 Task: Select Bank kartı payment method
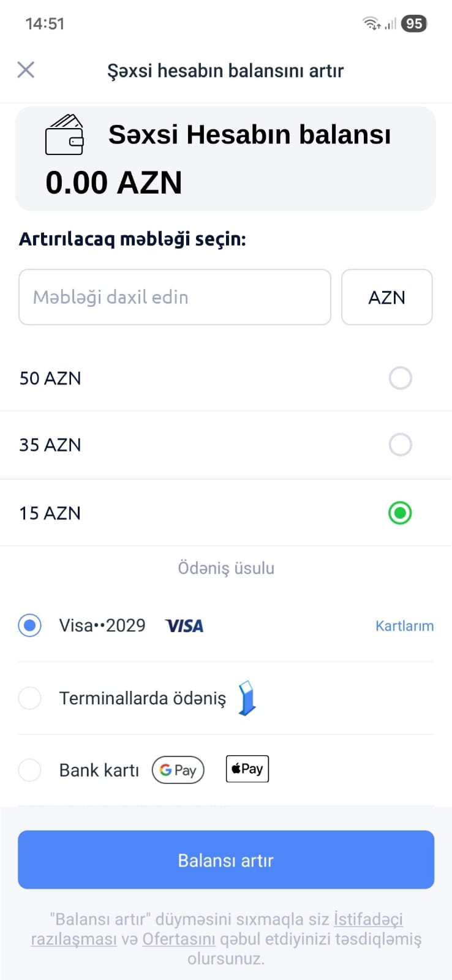30,770
